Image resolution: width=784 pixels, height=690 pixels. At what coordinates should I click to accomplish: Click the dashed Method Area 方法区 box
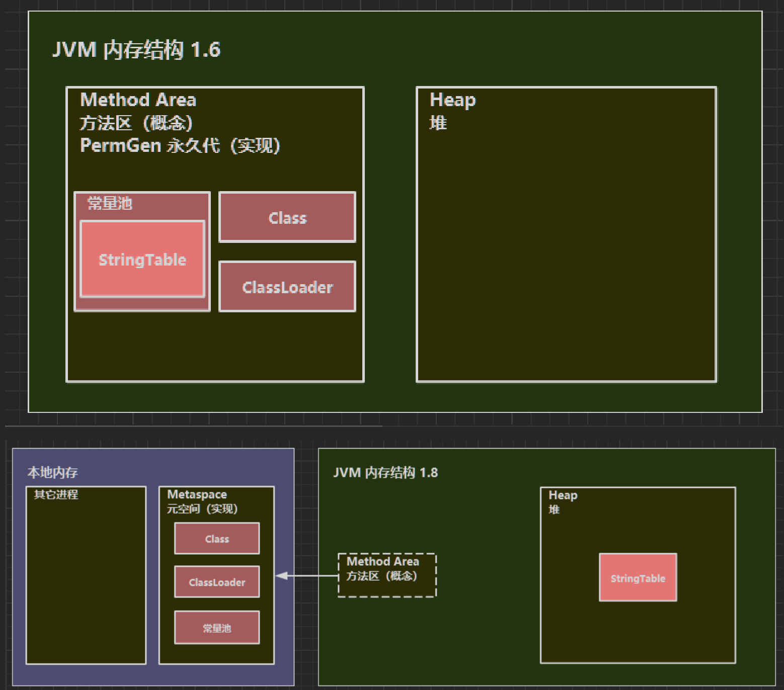click(386, 575)
